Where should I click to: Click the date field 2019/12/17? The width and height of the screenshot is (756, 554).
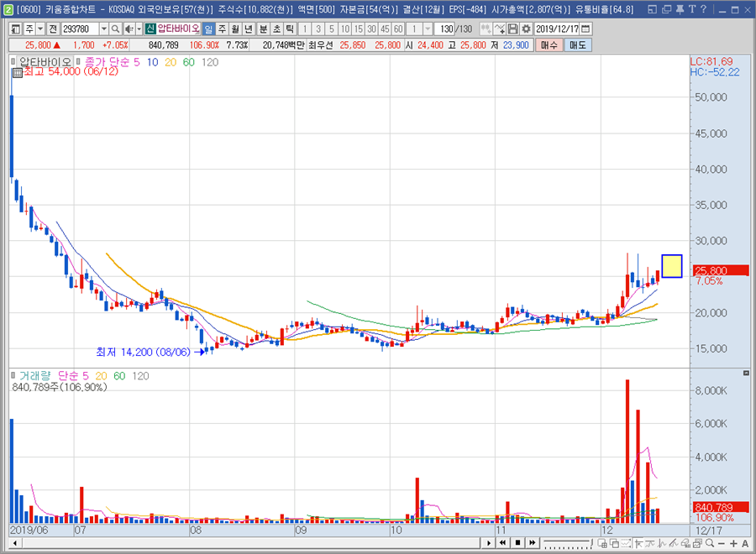(x=557, y=29)
